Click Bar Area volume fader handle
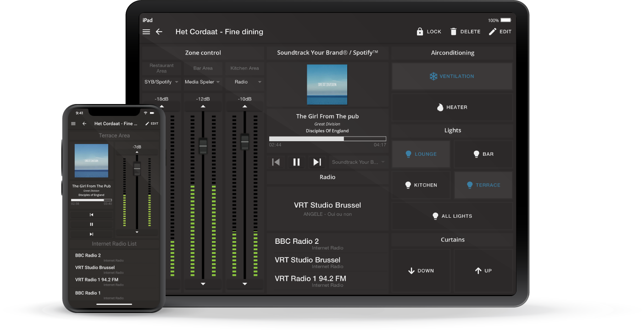Screen dimensions: 644x330 pos(203,146)
